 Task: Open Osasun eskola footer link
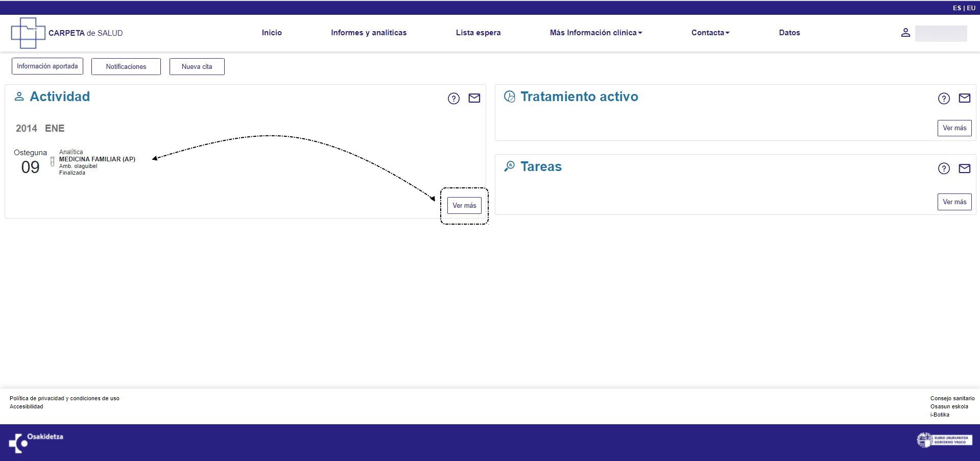(949, 406)
